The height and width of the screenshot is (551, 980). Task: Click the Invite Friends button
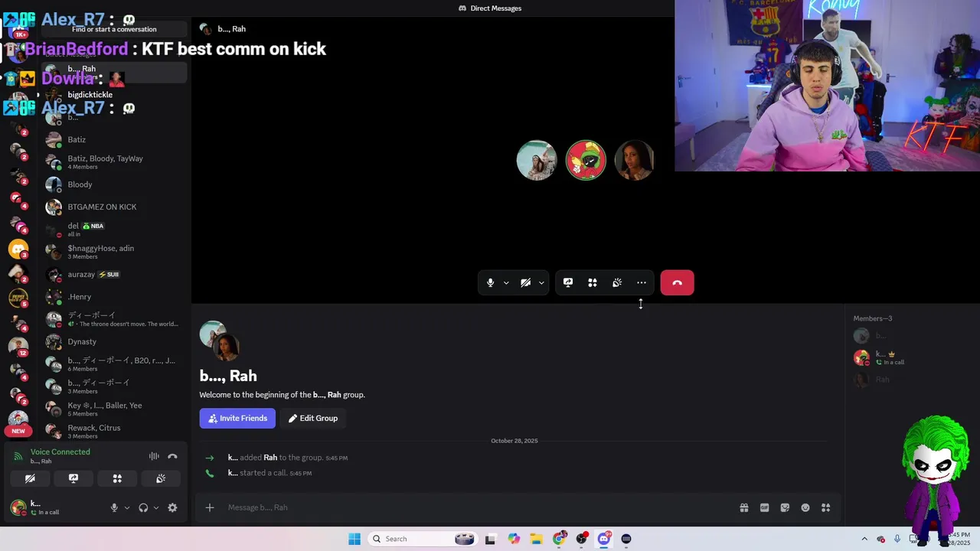click(237, 418)
